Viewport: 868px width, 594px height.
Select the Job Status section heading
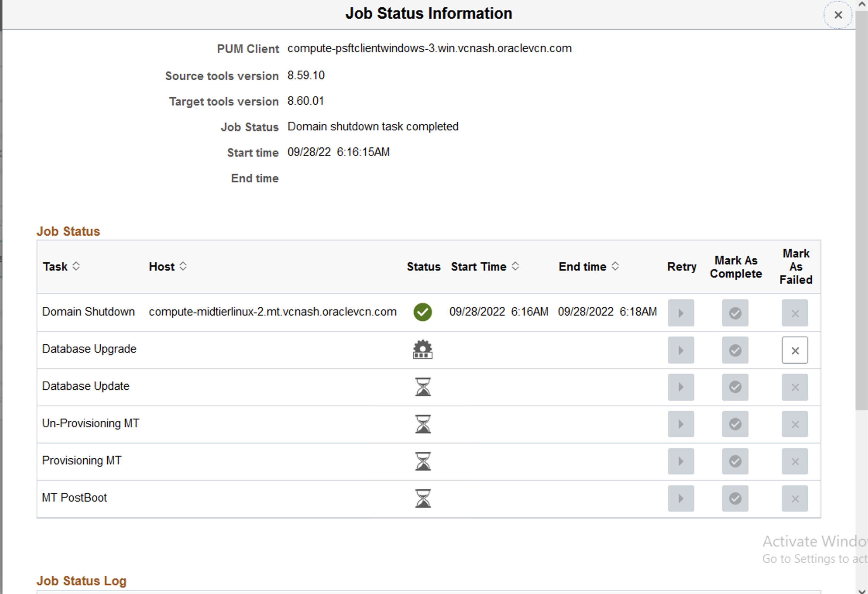(x=68, y=231)
